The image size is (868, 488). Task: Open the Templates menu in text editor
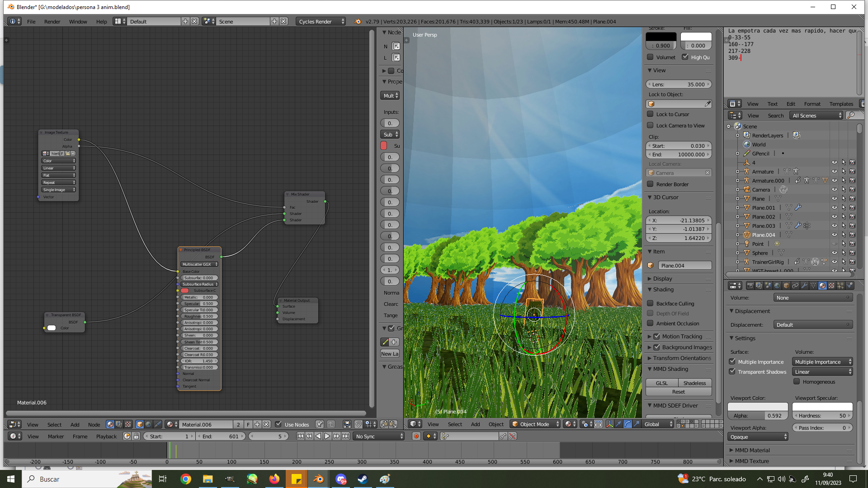(x=841, y=104)
